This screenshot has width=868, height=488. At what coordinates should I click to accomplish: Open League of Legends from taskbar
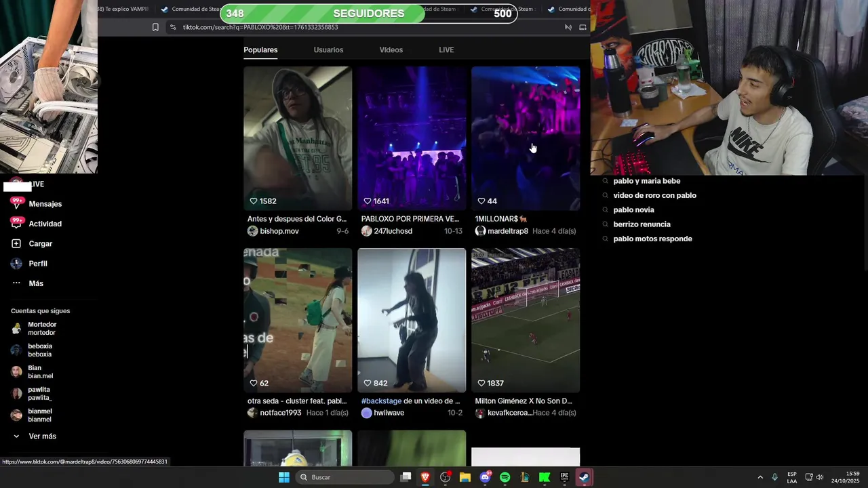point(525,477)
